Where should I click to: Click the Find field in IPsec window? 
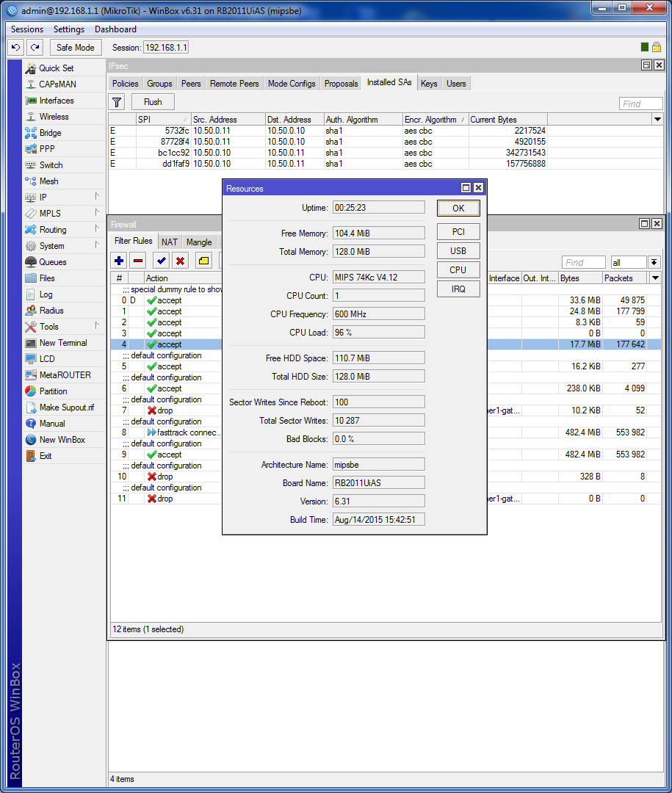tap(640, 104)
